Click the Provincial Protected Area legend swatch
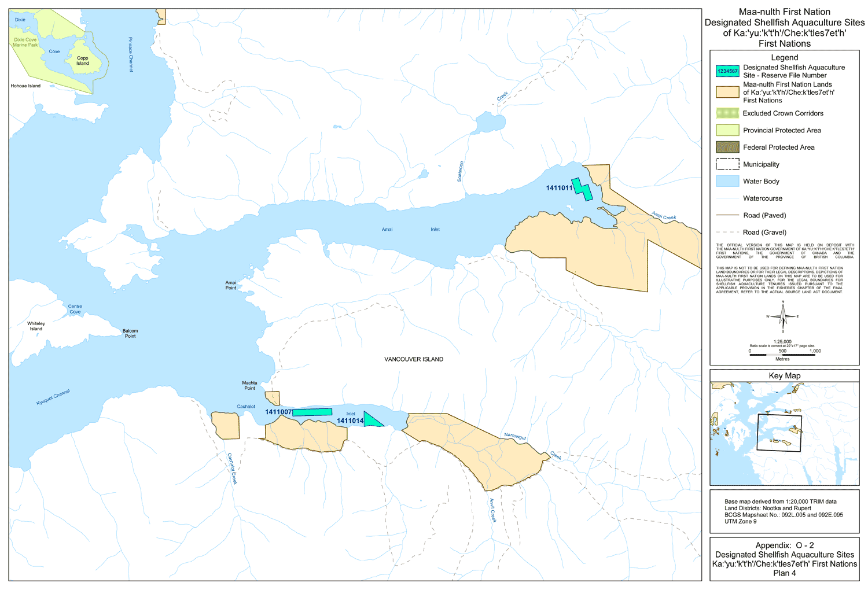This screenshot has width=868, height=590. [727, 130]
